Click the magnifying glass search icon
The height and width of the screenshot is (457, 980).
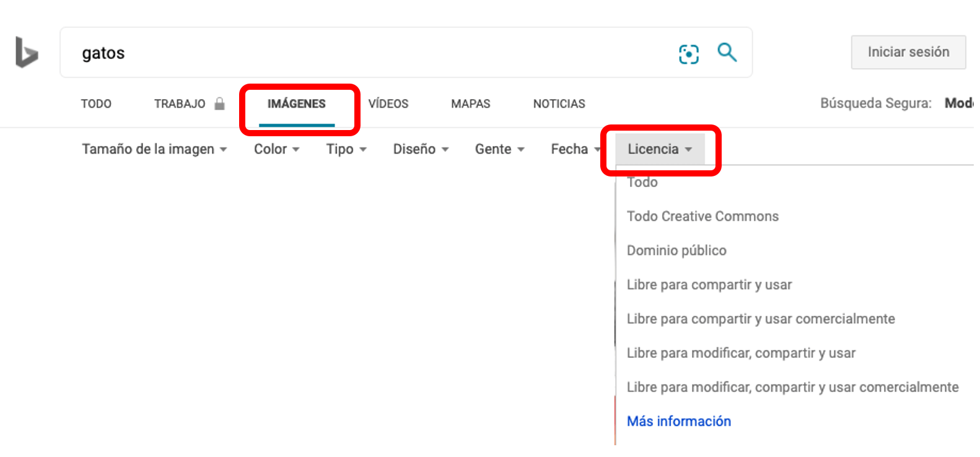click(x=727, y=53)
